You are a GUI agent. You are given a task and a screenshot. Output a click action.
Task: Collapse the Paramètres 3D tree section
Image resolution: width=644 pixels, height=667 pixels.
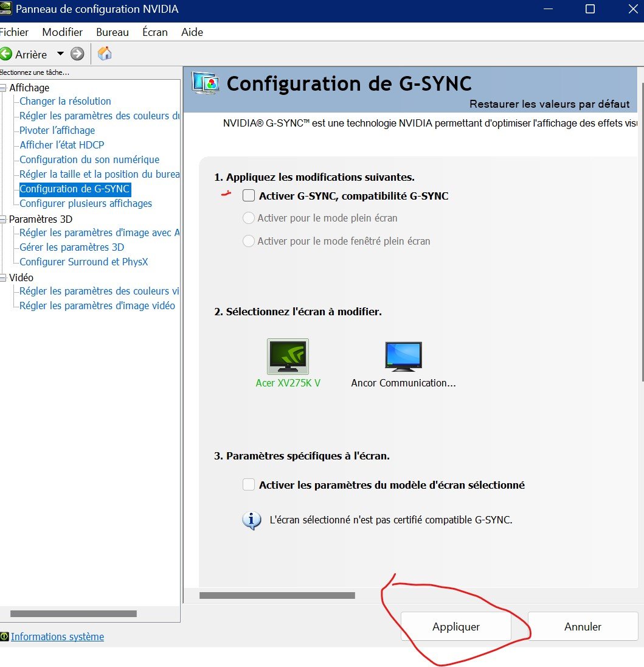(4, 219)
